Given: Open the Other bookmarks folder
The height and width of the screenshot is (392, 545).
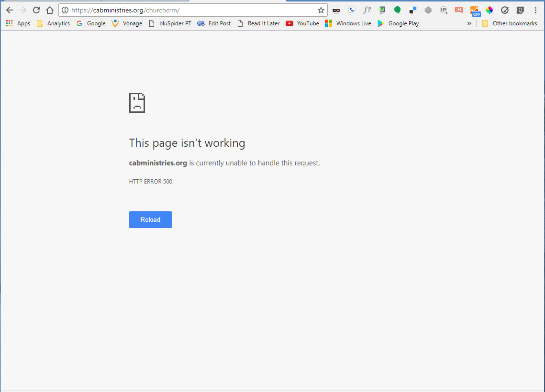Looking at the screenshot, I should coord(510,23).
